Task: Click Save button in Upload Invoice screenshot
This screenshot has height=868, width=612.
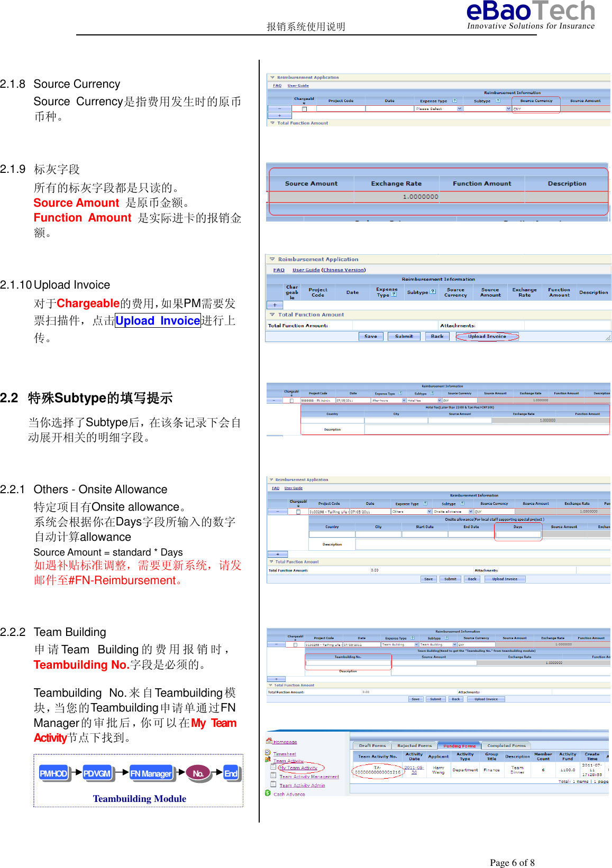Action: pos(371,336)
